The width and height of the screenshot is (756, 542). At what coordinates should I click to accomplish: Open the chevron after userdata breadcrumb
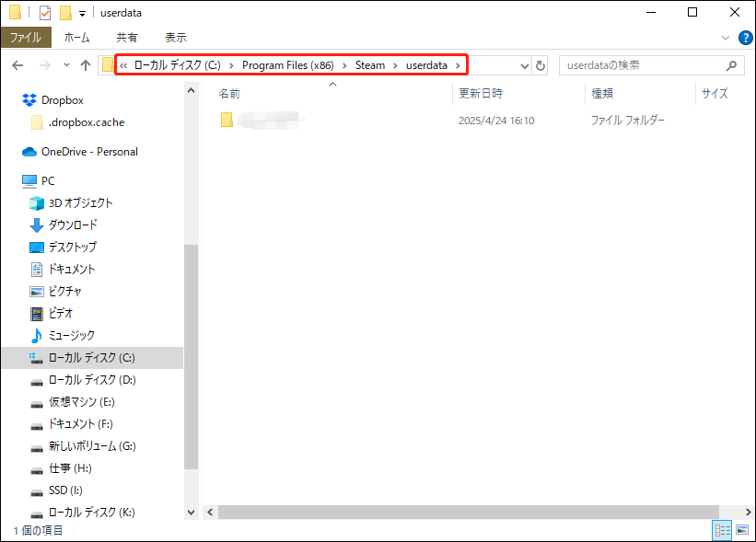pyautogui.click(x=458, y=65)
